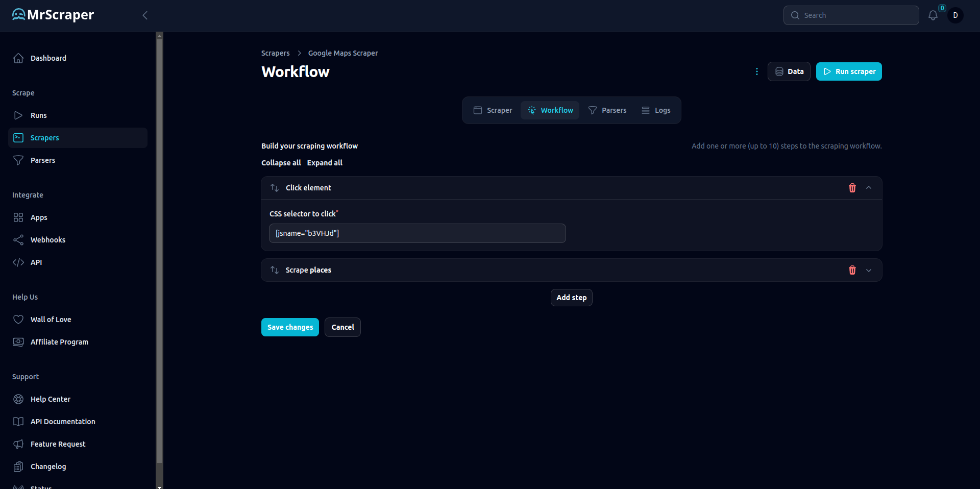Click Expand all link

click(x=325, y=163)
